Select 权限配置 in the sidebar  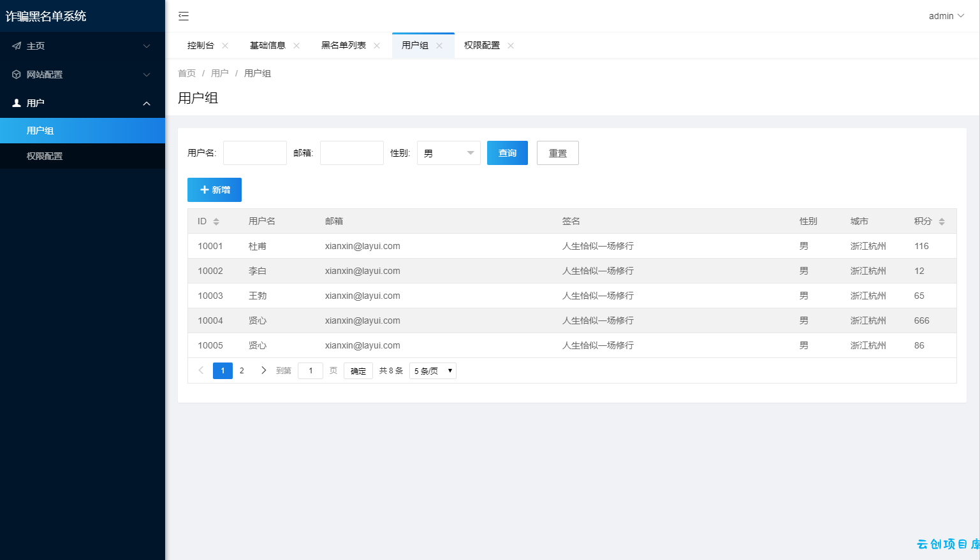[x=82, y=156]
